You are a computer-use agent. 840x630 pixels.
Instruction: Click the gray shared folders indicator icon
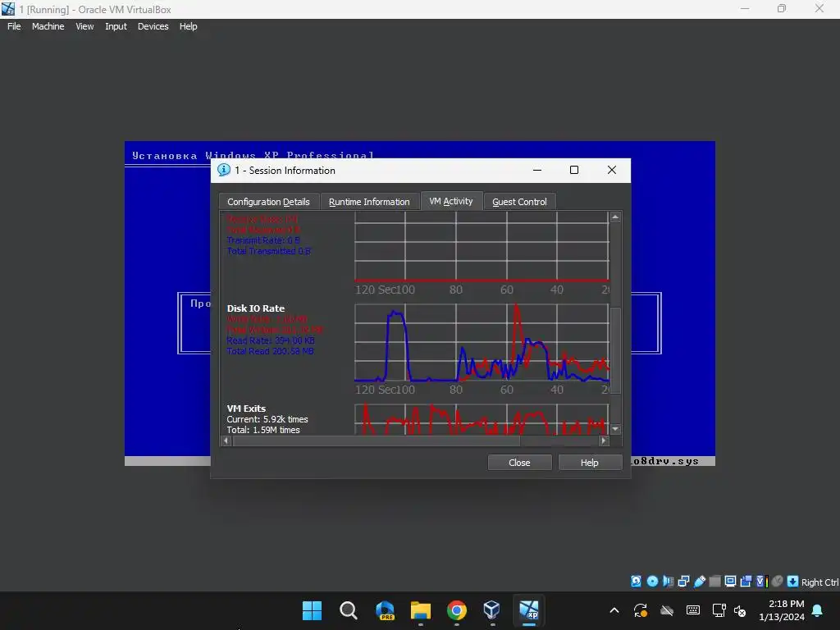[714, 582]
